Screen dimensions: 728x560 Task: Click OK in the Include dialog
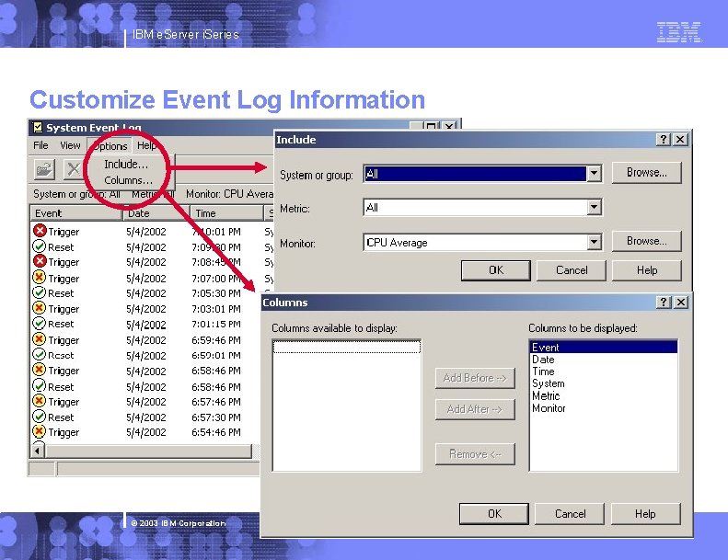click(x=496, y=270)
